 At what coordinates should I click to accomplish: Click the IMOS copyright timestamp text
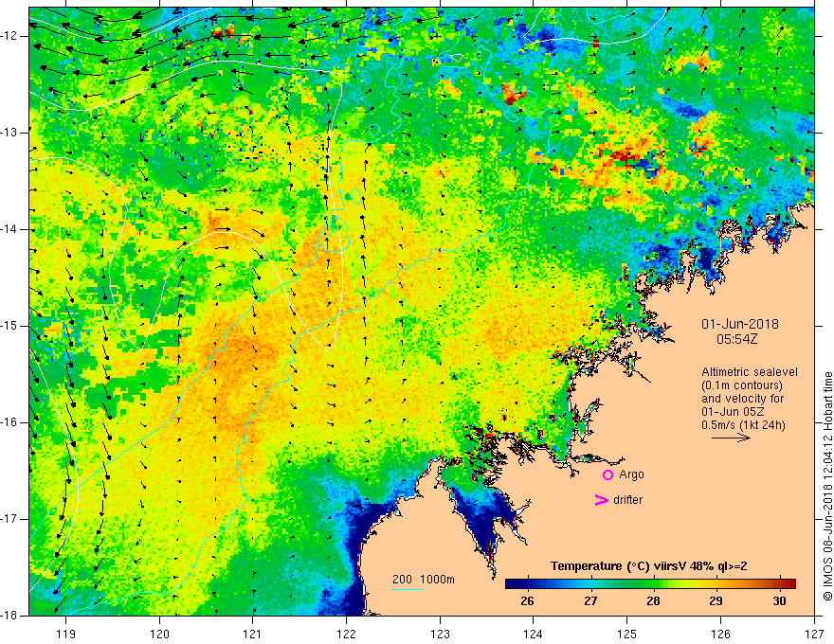[x=827, y=486]
